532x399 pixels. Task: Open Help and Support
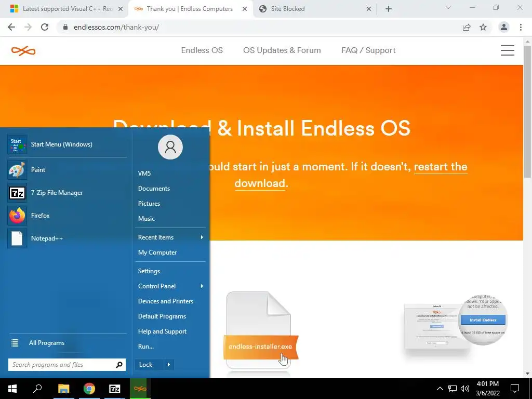coord(170,331)
